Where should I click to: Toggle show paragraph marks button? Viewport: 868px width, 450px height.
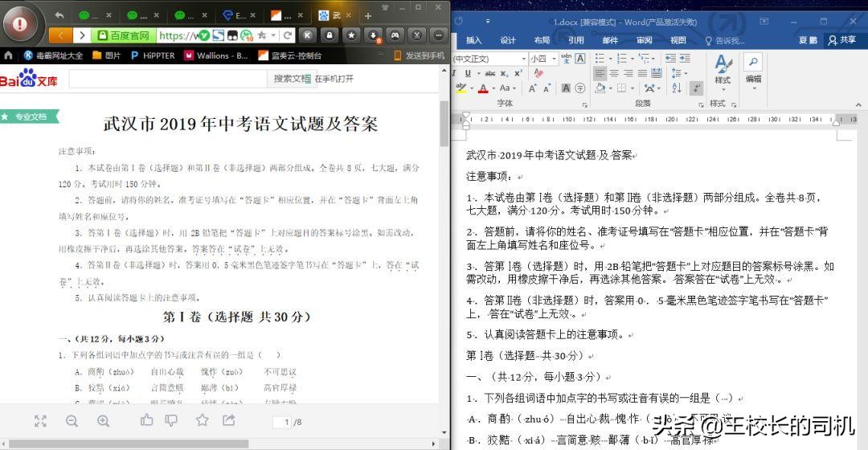696,88
